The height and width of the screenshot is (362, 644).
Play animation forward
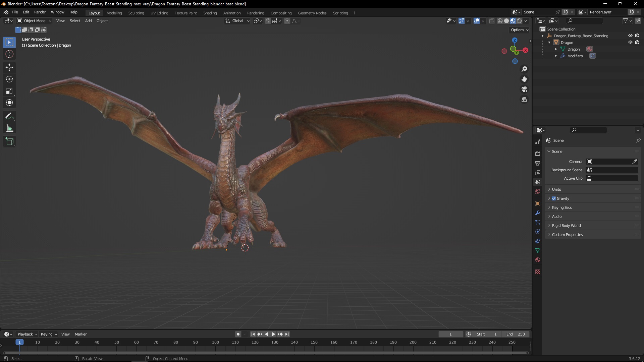pyautogui.click(x=273, y=334)
